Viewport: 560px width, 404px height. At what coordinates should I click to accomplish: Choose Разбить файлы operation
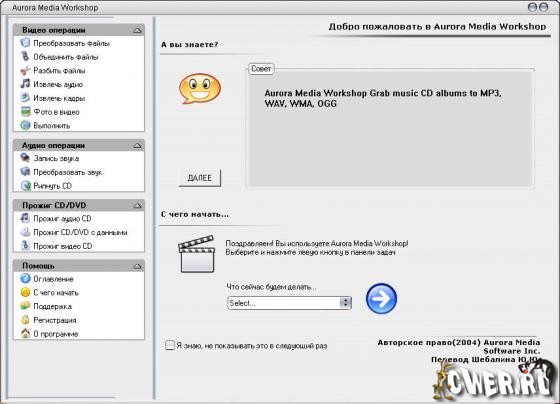pos(59,71)
